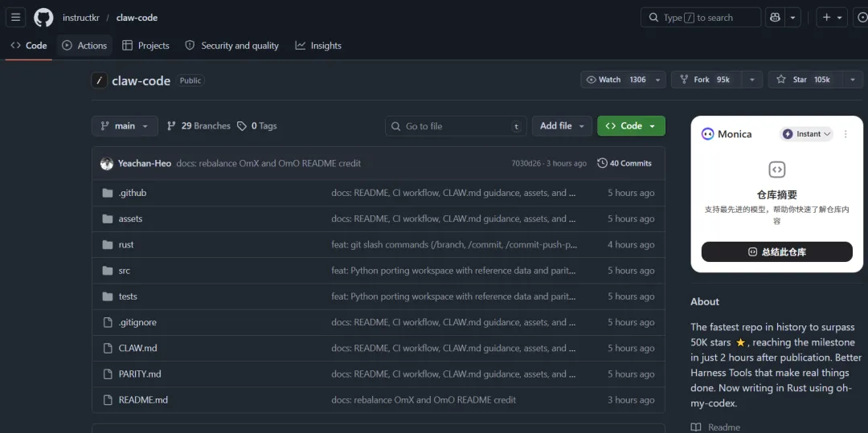
Task: Click Yeachan-Heo avatar image
Action: coord(107,164)
